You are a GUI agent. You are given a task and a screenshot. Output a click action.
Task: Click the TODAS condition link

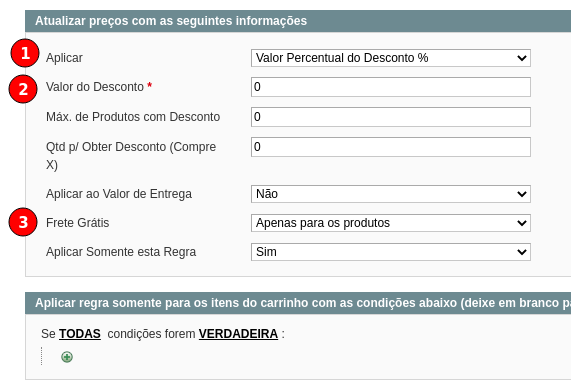(x=80, y=334)
